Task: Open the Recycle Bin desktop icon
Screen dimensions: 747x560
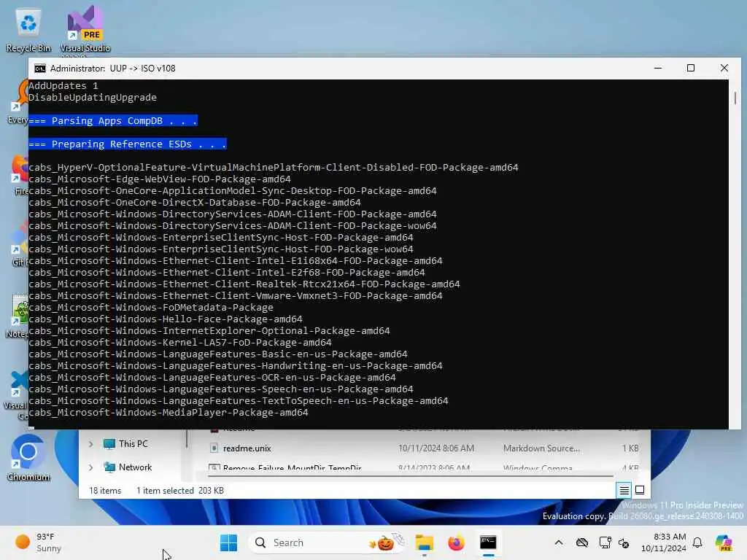Action: coord(28,29)
